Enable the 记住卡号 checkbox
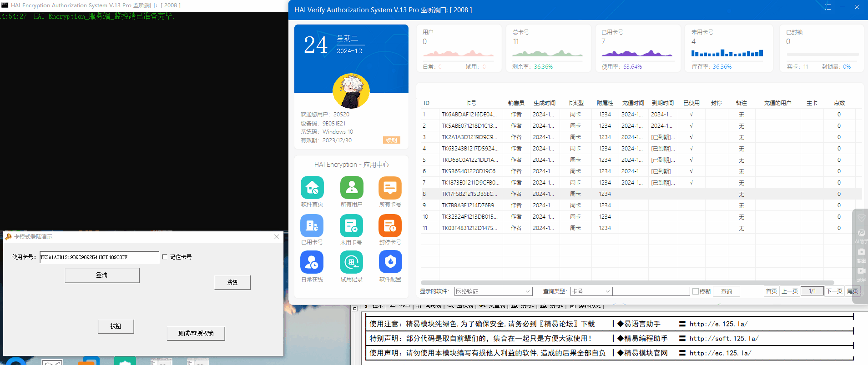Screen dimensions: 868x365 click(165, 257)
